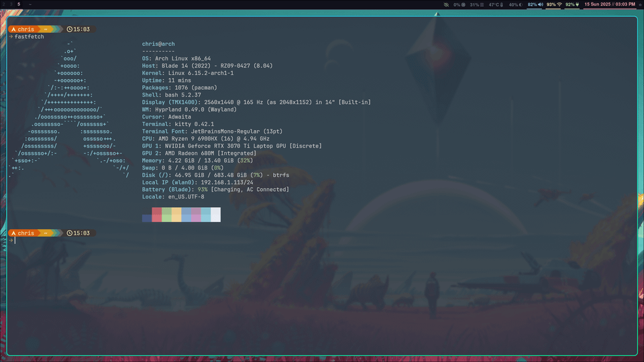Click the 92% battery charging indicator
Viewport: 644px width, 362px height.
tap(572, 5)
